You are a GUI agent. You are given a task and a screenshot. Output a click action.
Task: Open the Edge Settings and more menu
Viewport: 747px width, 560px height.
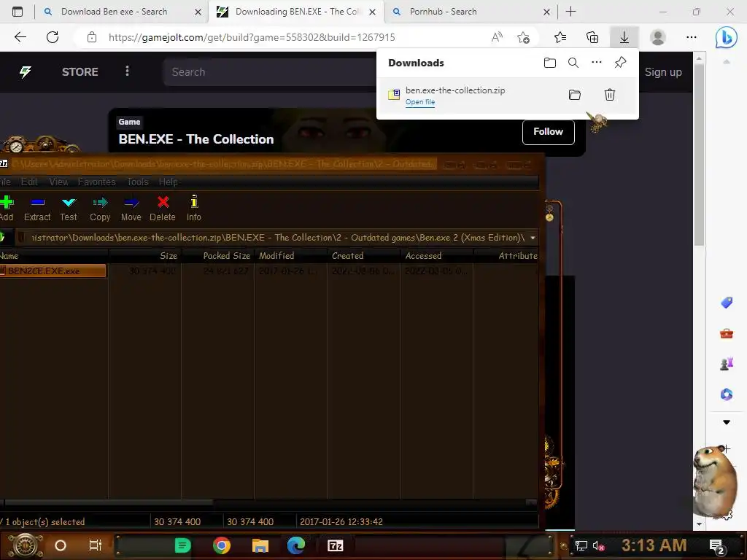(692, 37)
